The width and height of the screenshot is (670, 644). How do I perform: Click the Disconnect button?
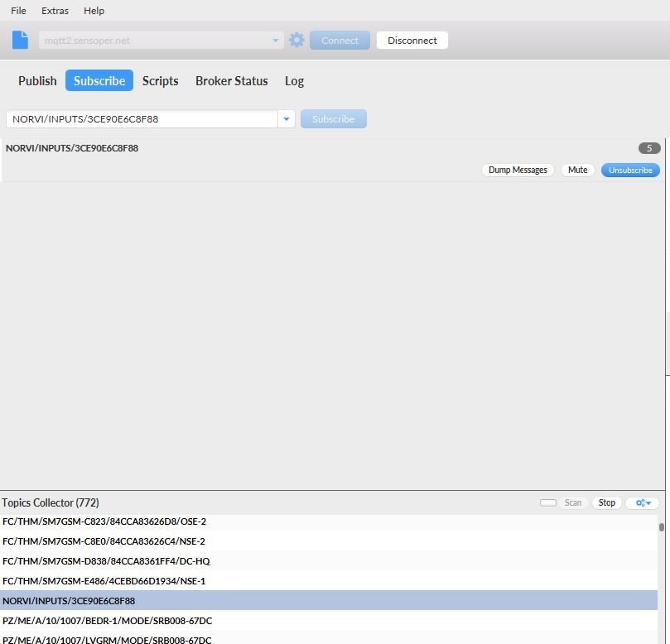(412, 41)
